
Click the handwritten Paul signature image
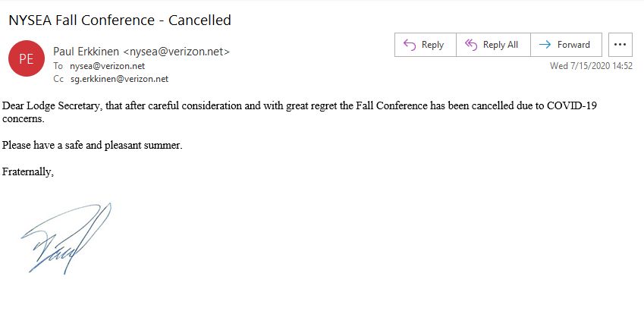(66, 238)
